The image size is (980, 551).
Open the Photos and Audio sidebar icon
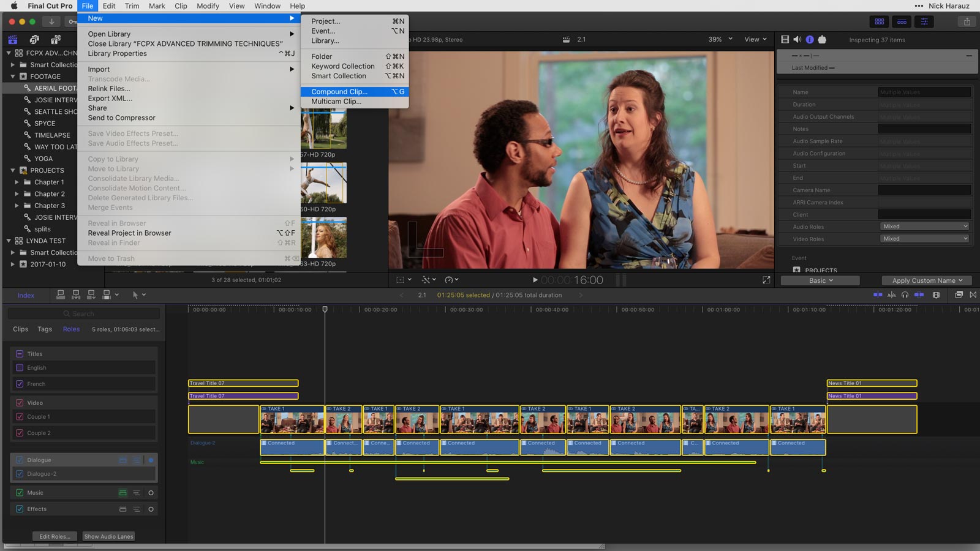(x=34, y=40)
